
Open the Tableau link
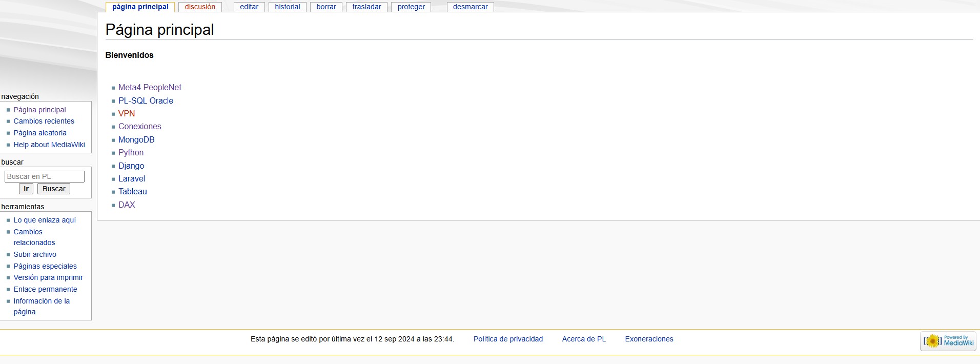coord(133,192)
